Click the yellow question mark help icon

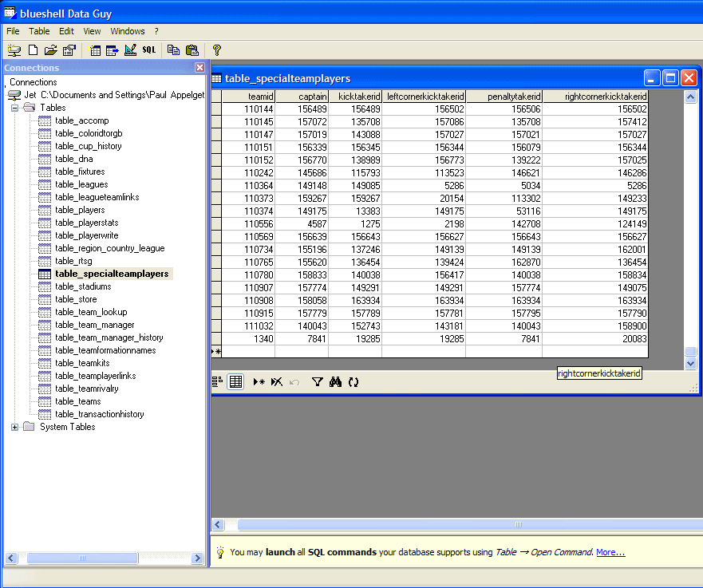tap(216, 50)
